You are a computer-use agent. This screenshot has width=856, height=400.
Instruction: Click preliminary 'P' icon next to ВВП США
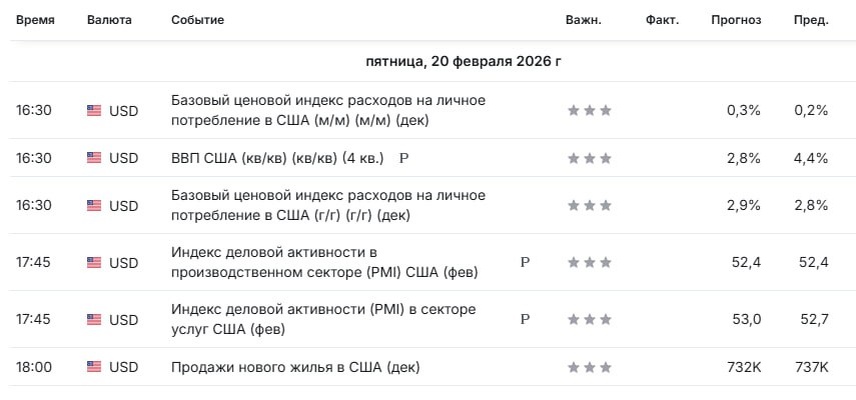pyautogui.click(x=404, y=159)
